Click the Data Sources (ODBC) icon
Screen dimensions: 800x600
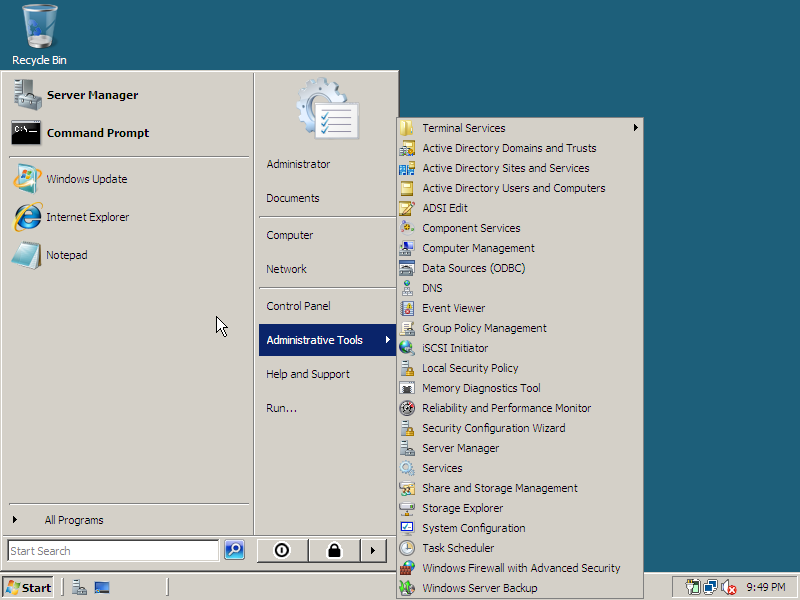pos(407,268)
